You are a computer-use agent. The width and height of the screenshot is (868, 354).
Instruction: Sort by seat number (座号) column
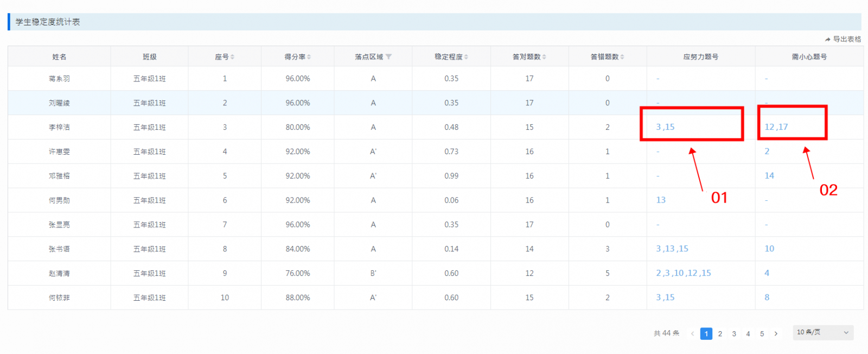[x=232, y=57]
